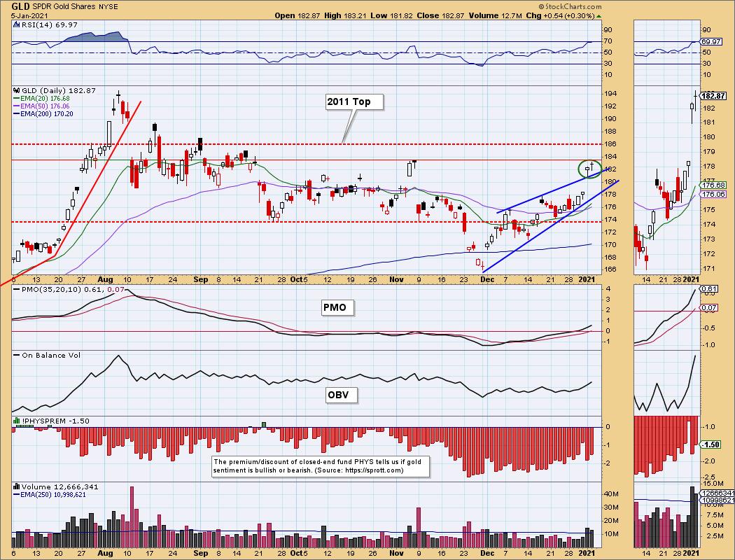Click the candlestick icon beside GLD (Daily)
The image size is (735, 560).
click(17, 90)
